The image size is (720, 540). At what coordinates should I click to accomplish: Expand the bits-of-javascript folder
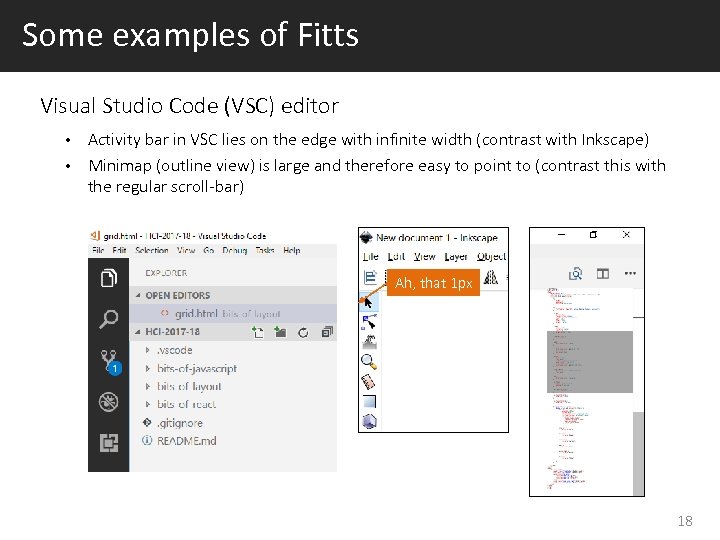pos(147,368)
